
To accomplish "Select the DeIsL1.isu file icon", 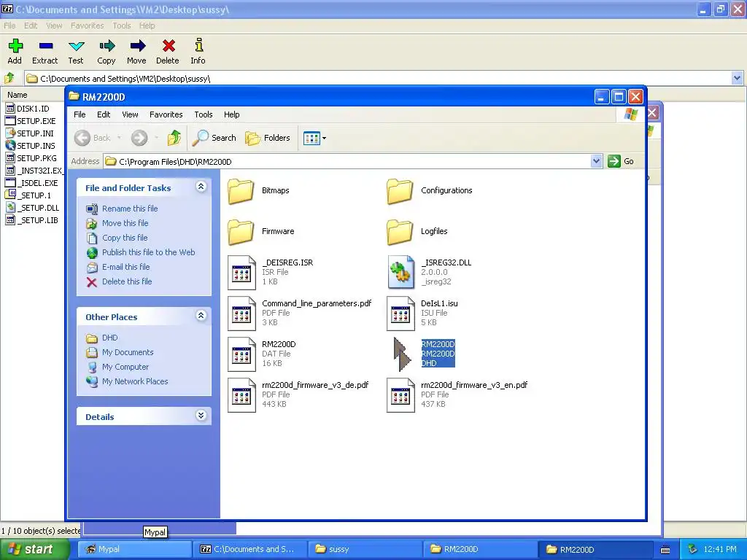I will coord(400,314).
